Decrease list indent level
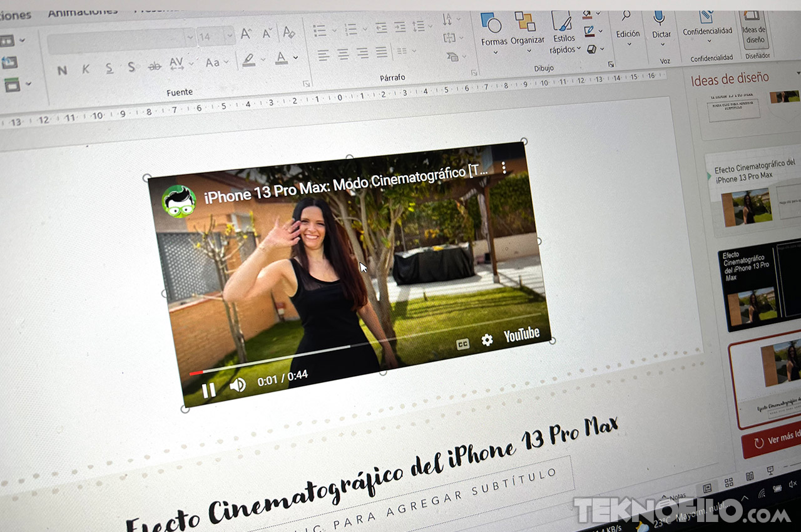 [381, 28]
